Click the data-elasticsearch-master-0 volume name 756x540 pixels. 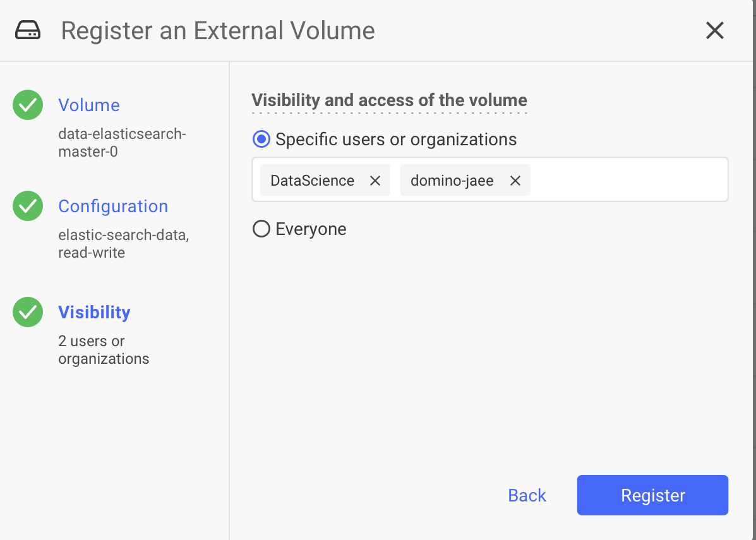[122, 143]
